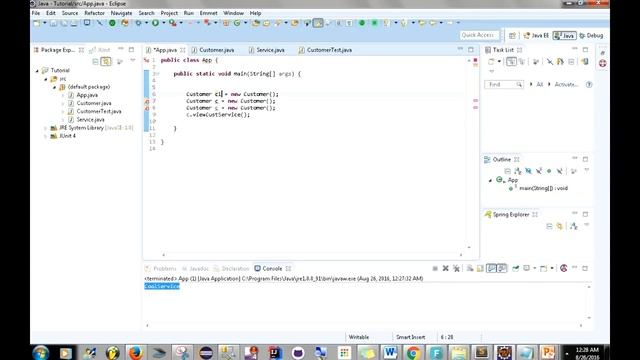The height and width of the screenshot is (360, 640).
Task: Click the New Java Class green C icon
Action: (237, 23)
